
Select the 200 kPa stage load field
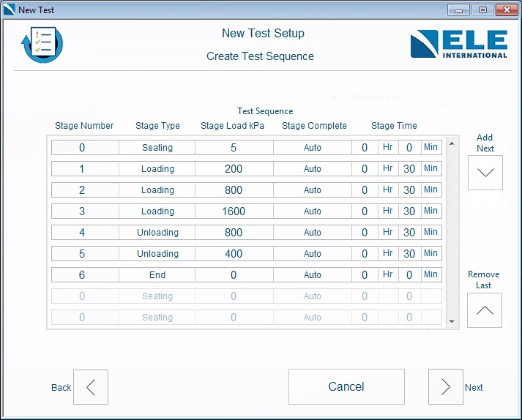click(x=234, y=169)
